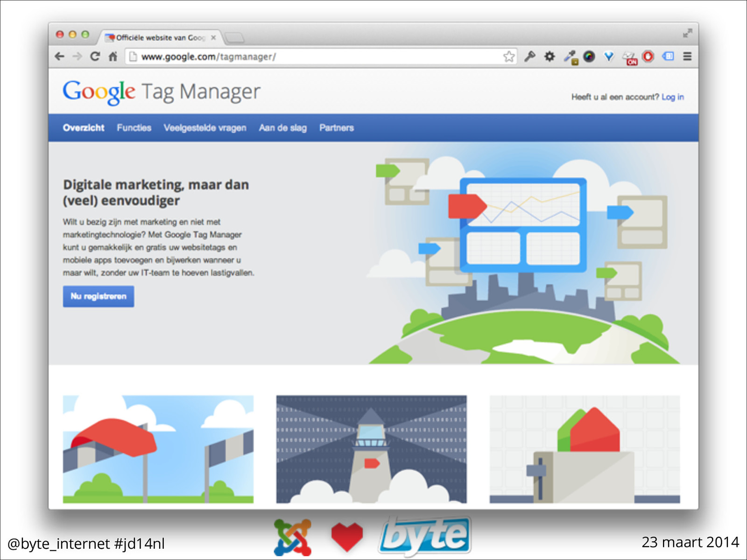Click the byte logo at the bottom
This screenshot has width=747, height=560.
tap(425, 536)
